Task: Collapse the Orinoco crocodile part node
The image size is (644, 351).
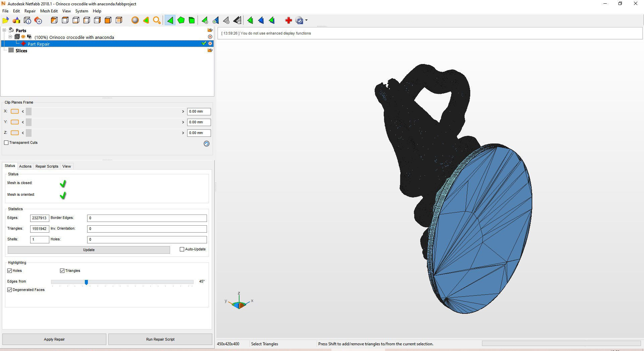Action: click(10, 37)
